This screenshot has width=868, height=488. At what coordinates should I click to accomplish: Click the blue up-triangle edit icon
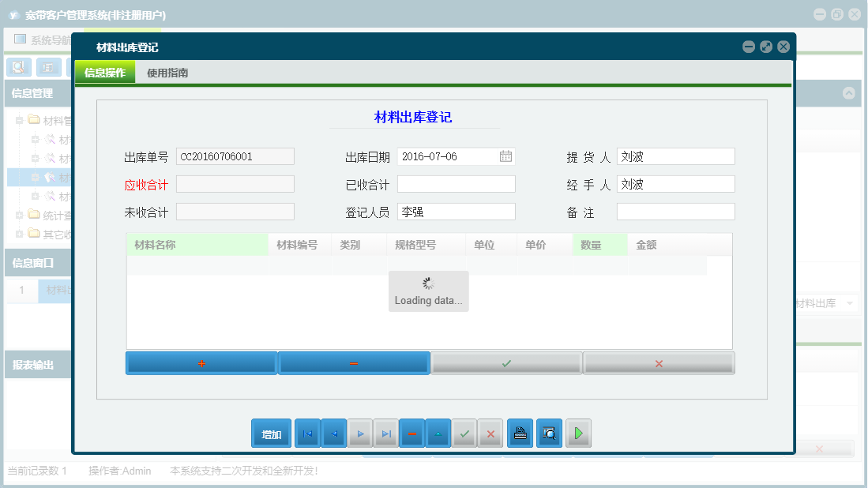[x=438, y=433]
